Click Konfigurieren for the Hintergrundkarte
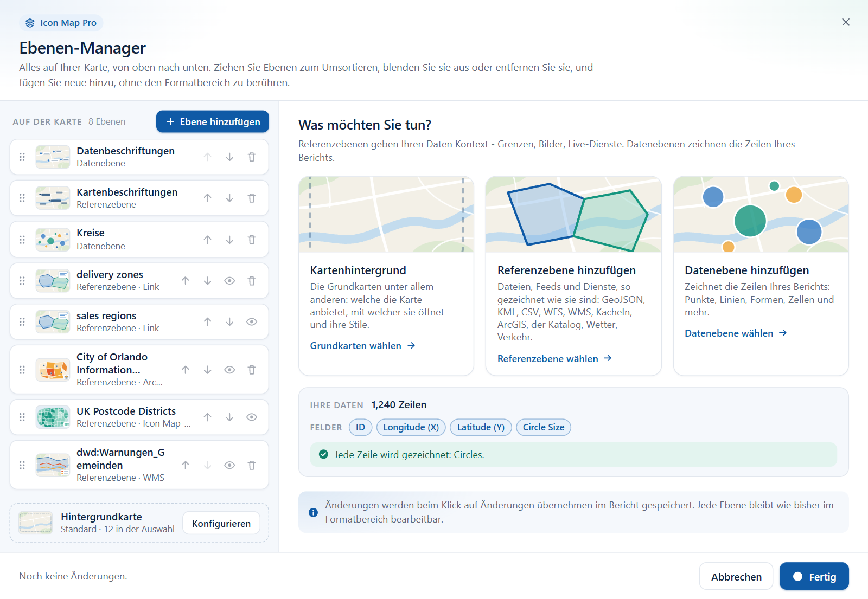The height and width of the screenshot is (599, 868). point(221,524)
